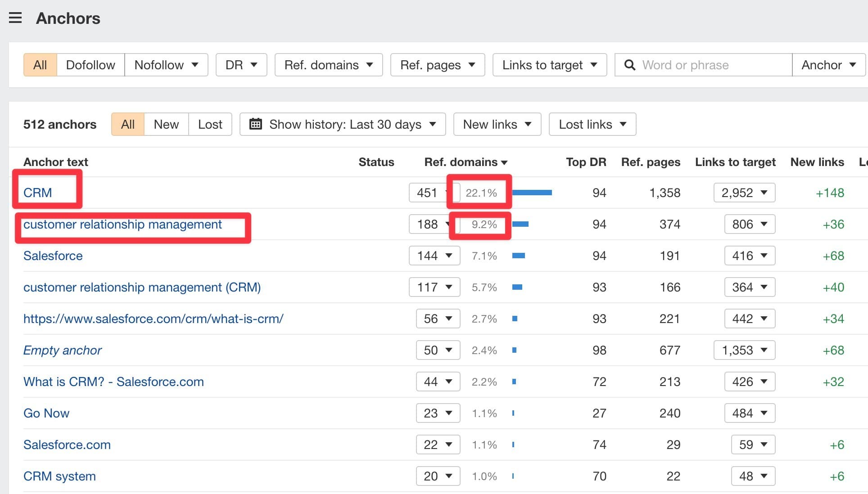This screenshot has height=494, width=868.
Task: Open the Links to target filter dropdown
Action: click(550, 65)
